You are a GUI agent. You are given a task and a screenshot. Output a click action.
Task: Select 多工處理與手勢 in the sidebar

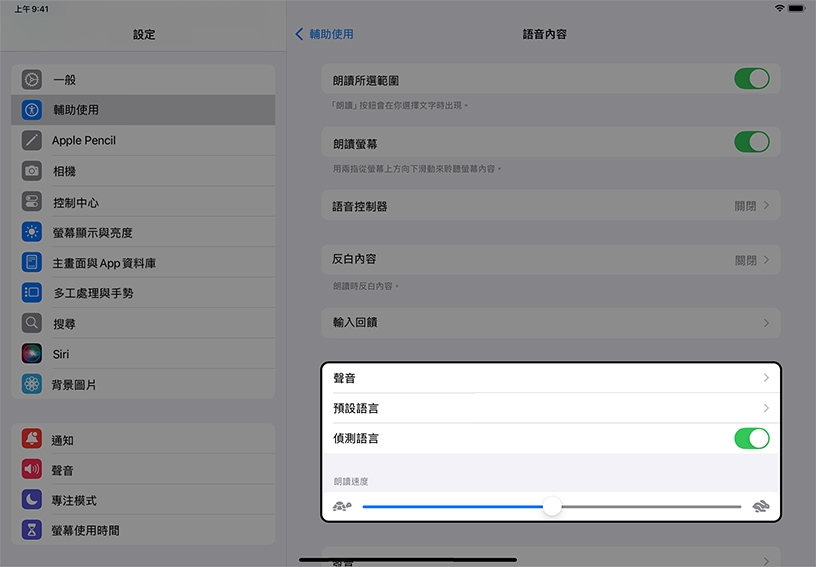click(x=93, y=293)
